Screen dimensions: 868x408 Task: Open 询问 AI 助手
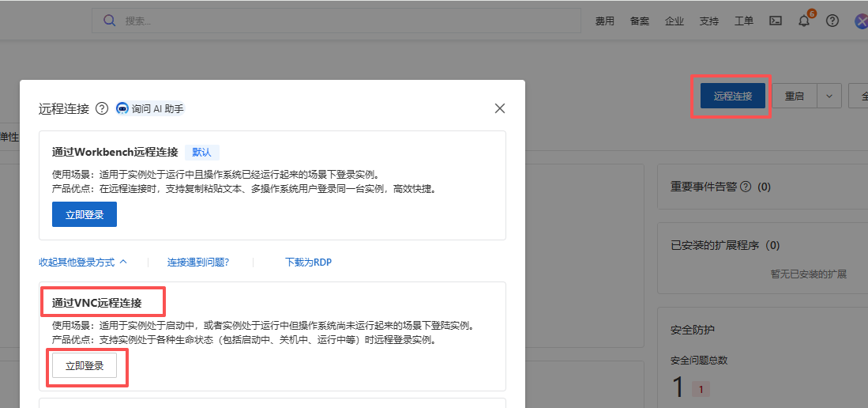pos(150,108)
